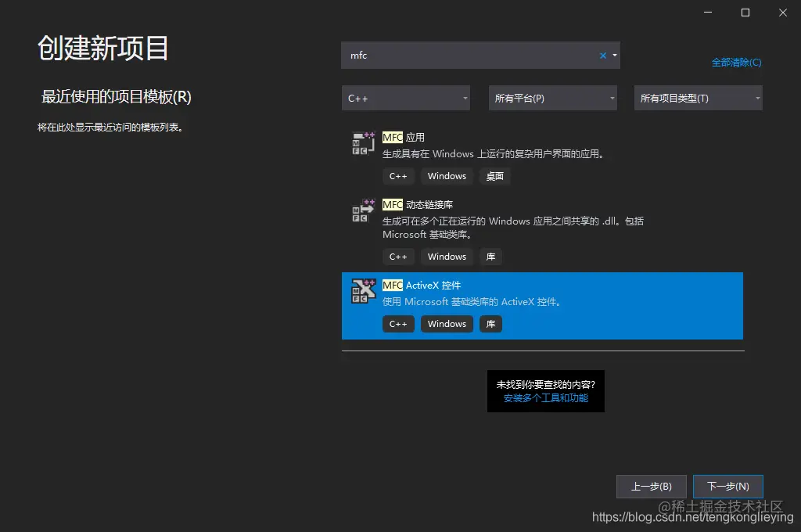Click the MFC 动态链接库 description text
This screenshot has width=801, height=532.
(x=513, y=228)
